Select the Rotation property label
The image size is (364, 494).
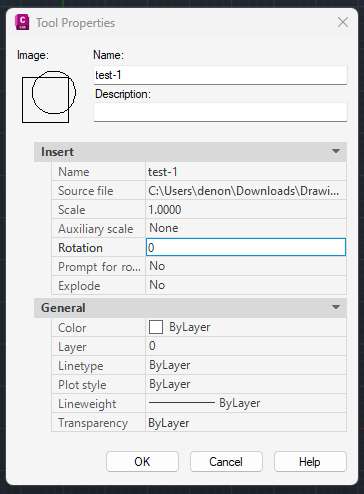80,248
